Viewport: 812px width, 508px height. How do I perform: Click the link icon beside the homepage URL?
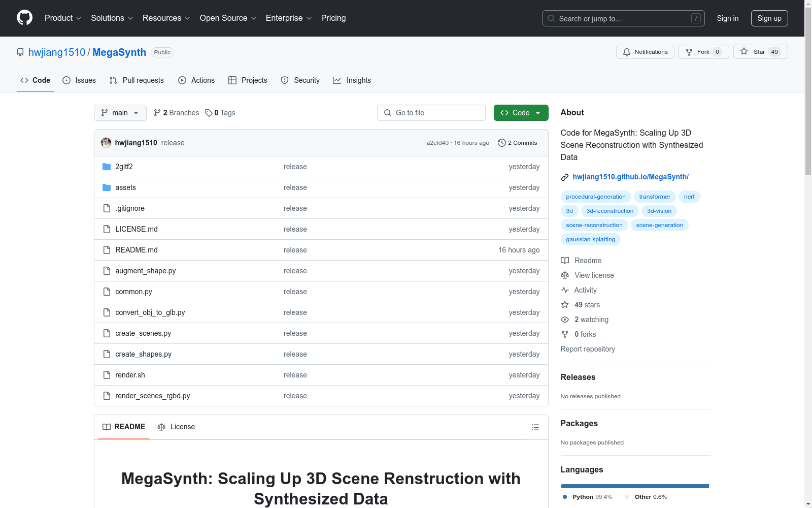[x=565, y=177]
